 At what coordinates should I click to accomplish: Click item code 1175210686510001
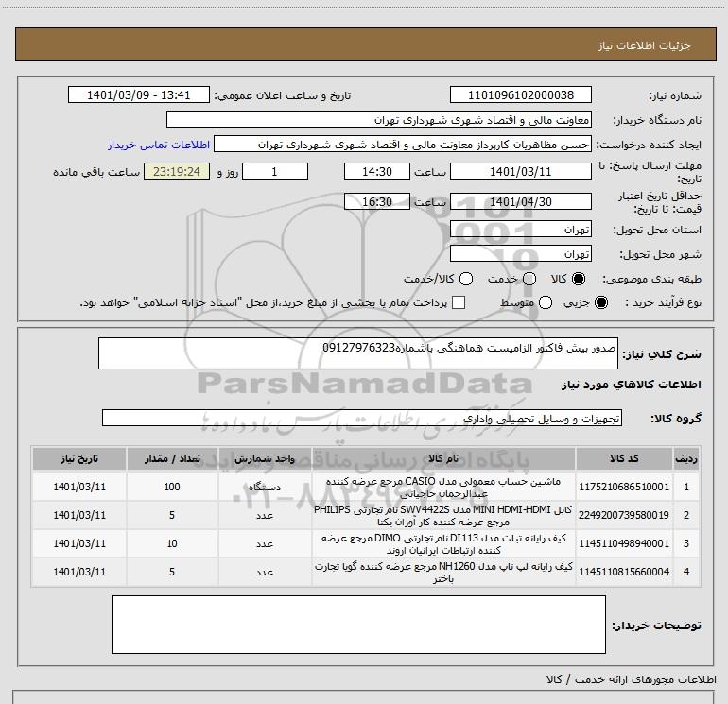point(624,487)
